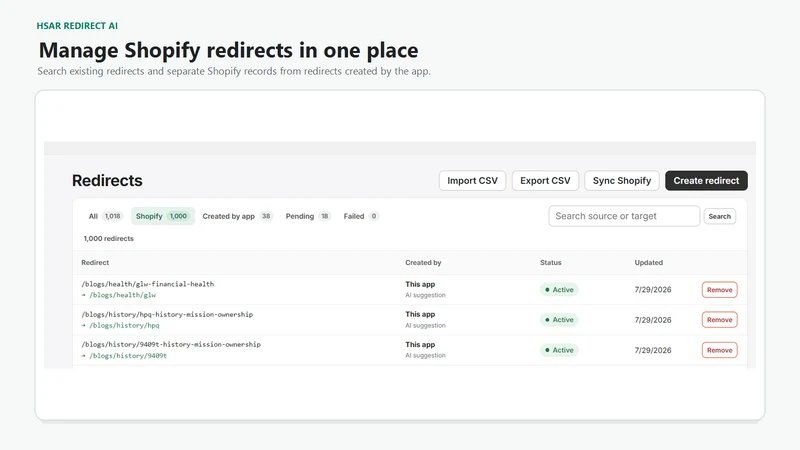The width and height of the screenshot is (800, 450).
Task: Remove the glw-financial-health redirect
Action: click(x=719, y=290)
